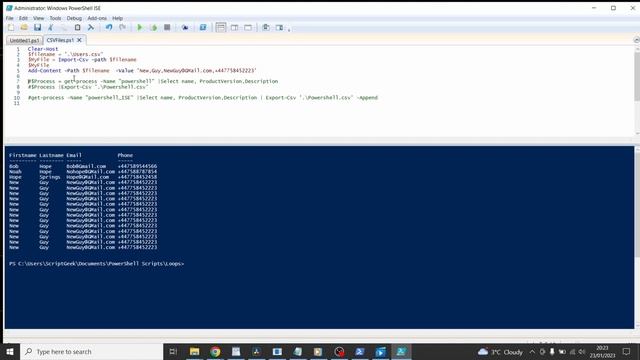Click the Clear-Host line in script editor
The height and width of the screenshot is (360, 640).
[43, 49]
